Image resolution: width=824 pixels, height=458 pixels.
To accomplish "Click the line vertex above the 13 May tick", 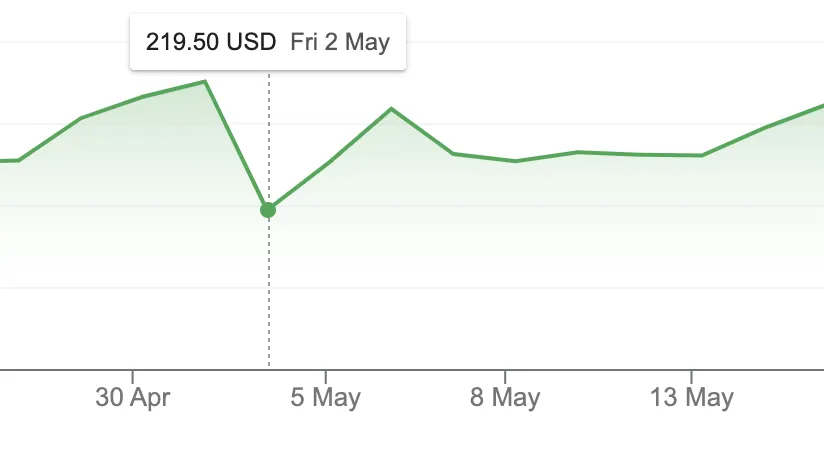I will click(702, 155).
